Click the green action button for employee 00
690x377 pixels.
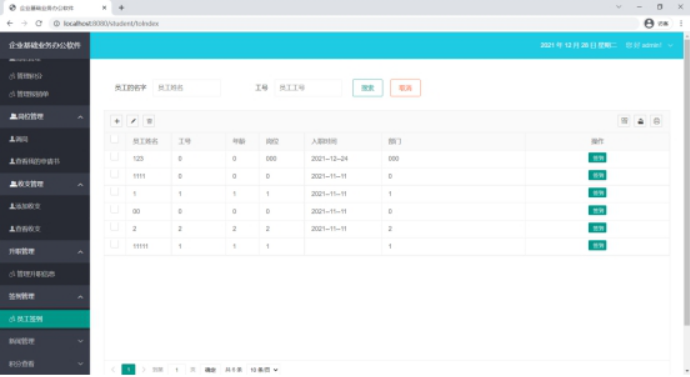pyautogui.click(x=597, y=210)
